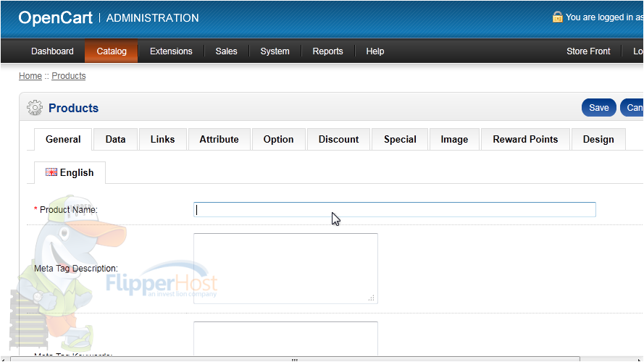Cancel product editing
The width and height of the screenshot is (644, 362).
coord(632,108)
